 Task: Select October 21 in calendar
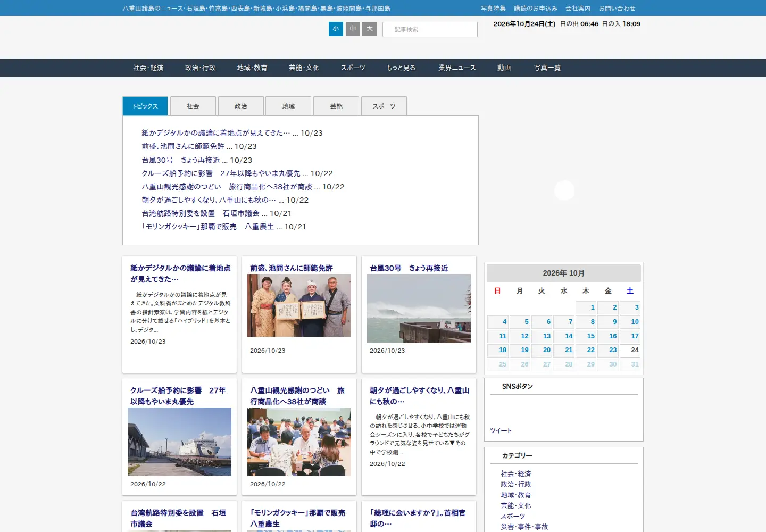click(x=564, y=350)
